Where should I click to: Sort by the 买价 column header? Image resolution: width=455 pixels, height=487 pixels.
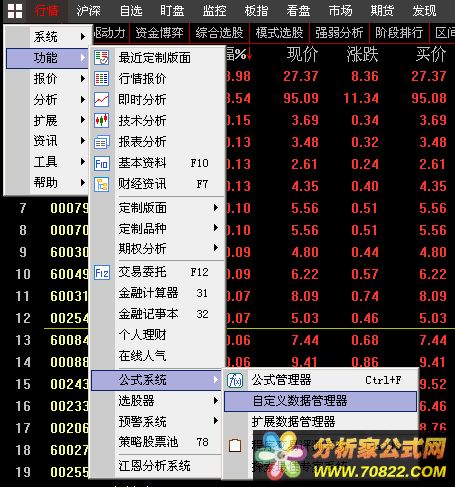point(431,54)
